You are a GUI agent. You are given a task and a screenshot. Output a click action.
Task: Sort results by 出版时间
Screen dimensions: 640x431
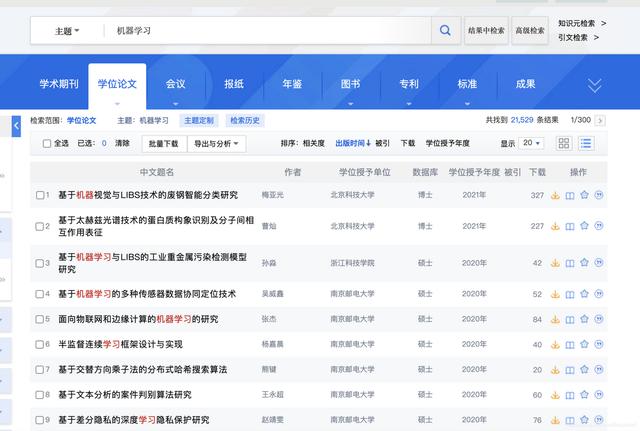tap(353, 143)
